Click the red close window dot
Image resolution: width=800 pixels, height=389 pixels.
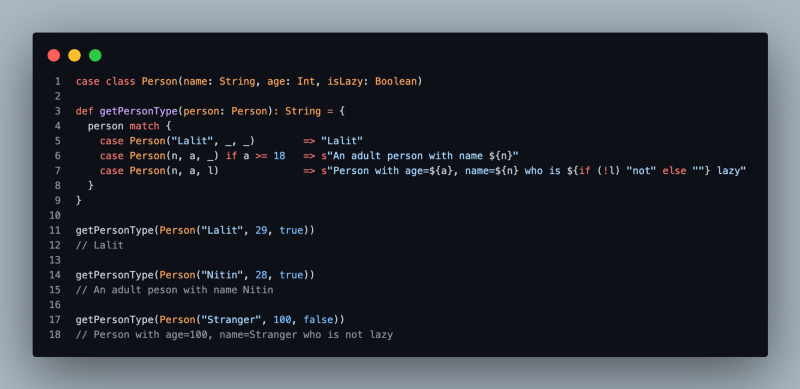[x=54, y=55]
